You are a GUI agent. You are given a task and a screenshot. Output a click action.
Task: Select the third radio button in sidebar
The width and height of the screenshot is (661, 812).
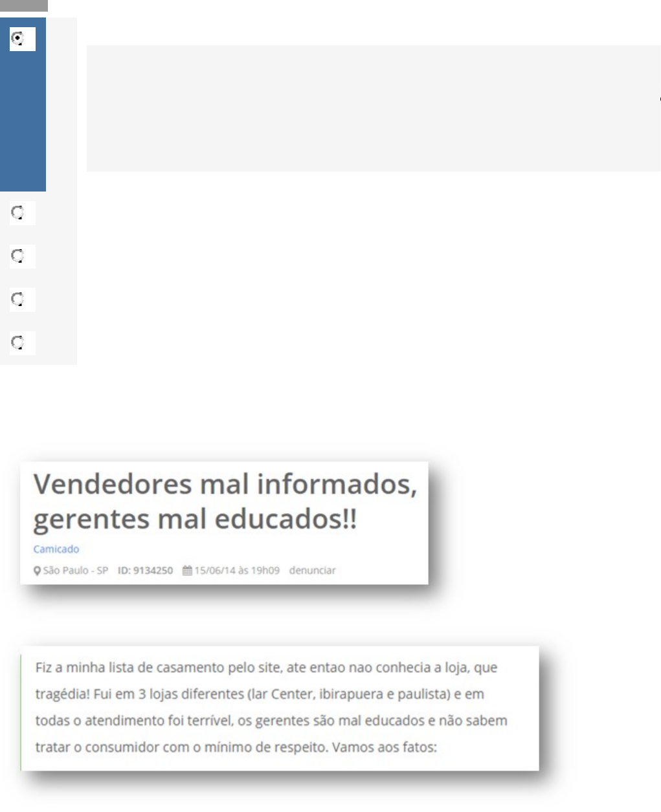[x=18, y=256]
